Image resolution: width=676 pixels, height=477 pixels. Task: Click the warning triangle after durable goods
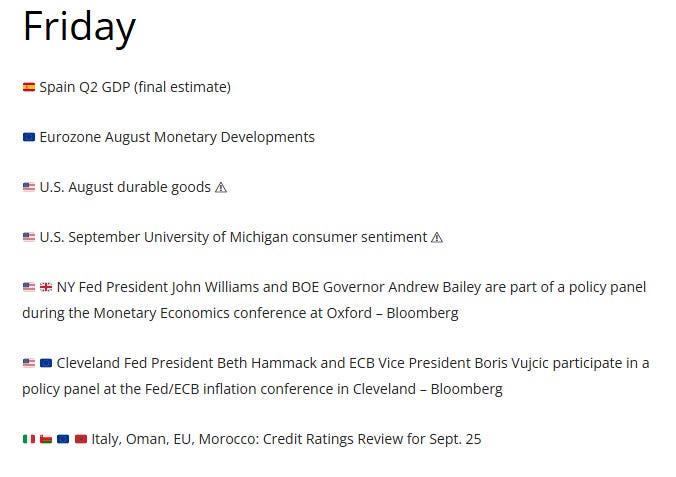[x=221, y=188]
